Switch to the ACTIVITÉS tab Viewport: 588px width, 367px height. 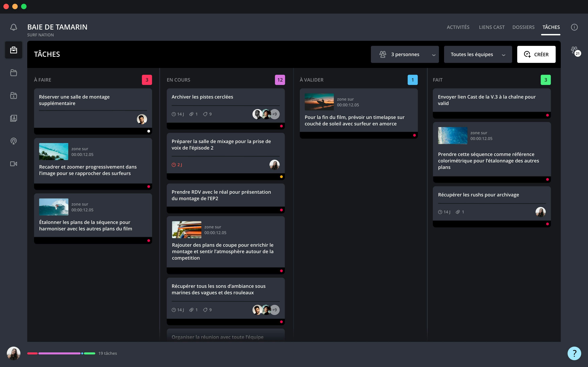(x=458, y=27)
